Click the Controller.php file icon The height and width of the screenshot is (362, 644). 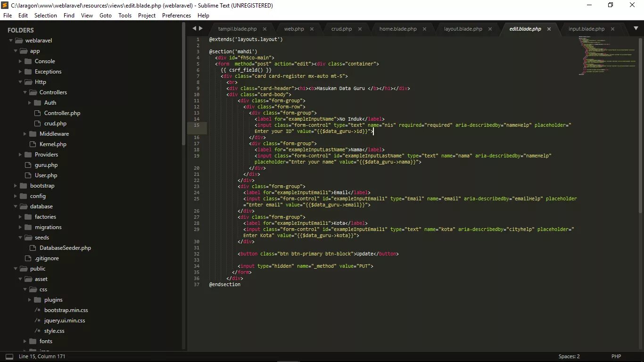tap(38, 113)
